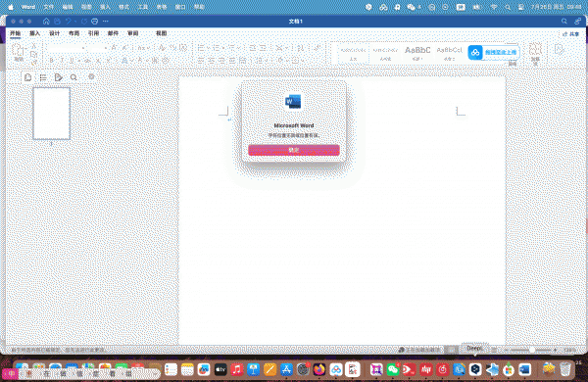Screen dimensions: 588x382
Task: Open the font name combo box
Action: (66, 48)
